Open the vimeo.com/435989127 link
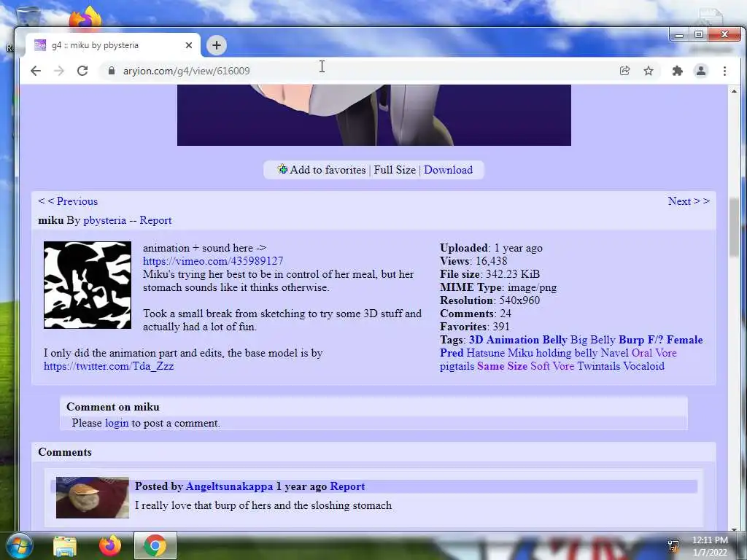The height and width of the screenshot is (560, 747). [213, 261]
